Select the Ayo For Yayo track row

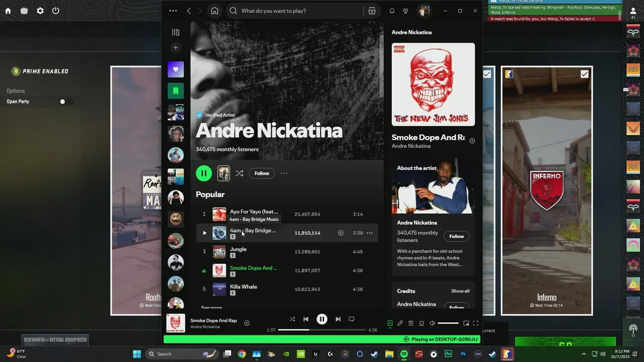pyautogui.click(x=287, y=214)
